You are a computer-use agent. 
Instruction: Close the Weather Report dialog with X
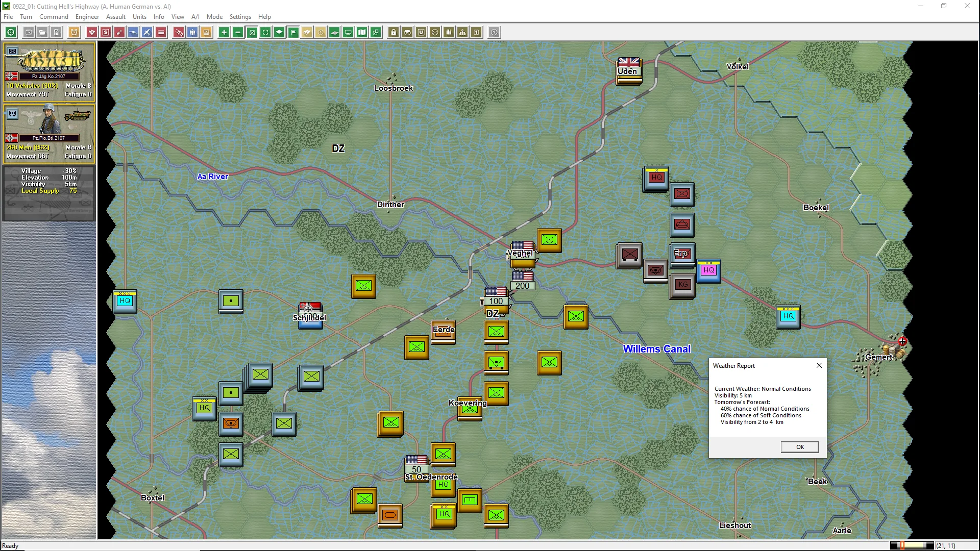(819, 365)
